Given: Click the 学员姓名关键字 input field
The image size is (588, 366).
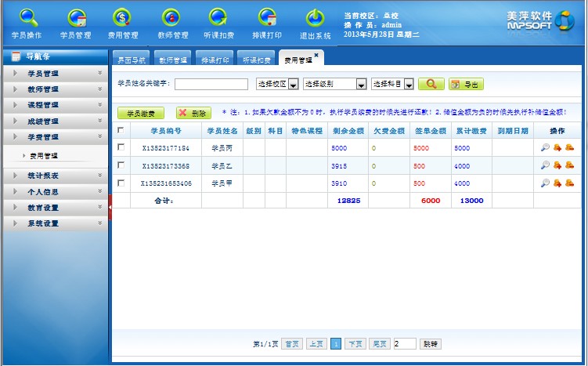Looking at the screenshot, I should pos(211,85).
